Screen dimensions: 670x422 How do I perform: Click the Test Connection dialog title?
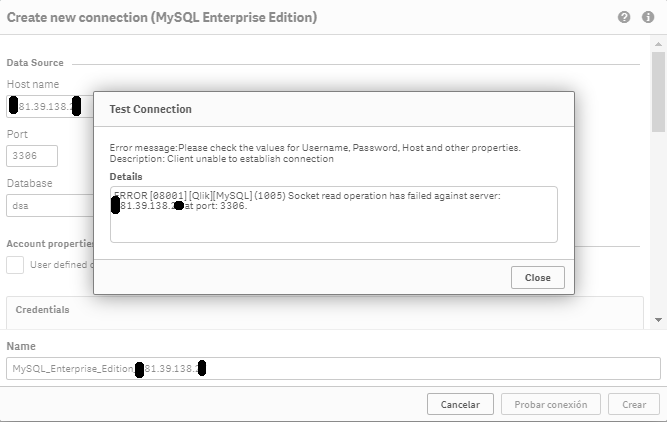pos(150,109)
